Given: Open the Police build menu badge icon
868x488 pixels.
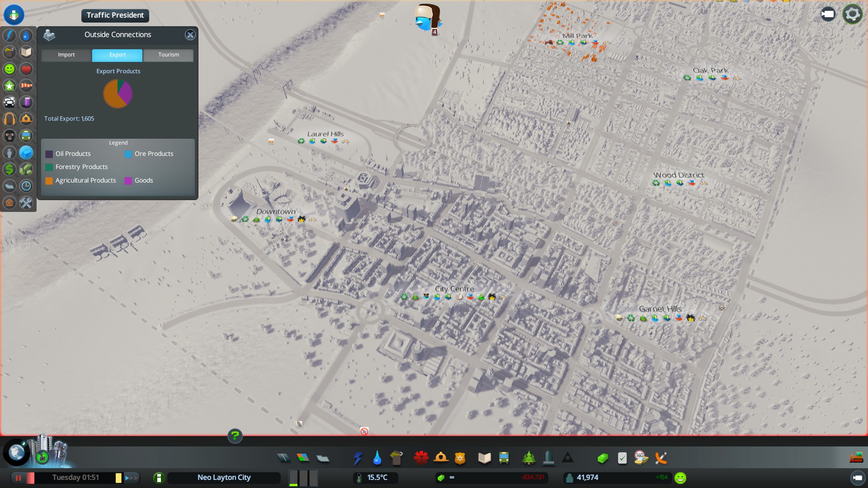Looking at the screenshot, I should [460, 458].
